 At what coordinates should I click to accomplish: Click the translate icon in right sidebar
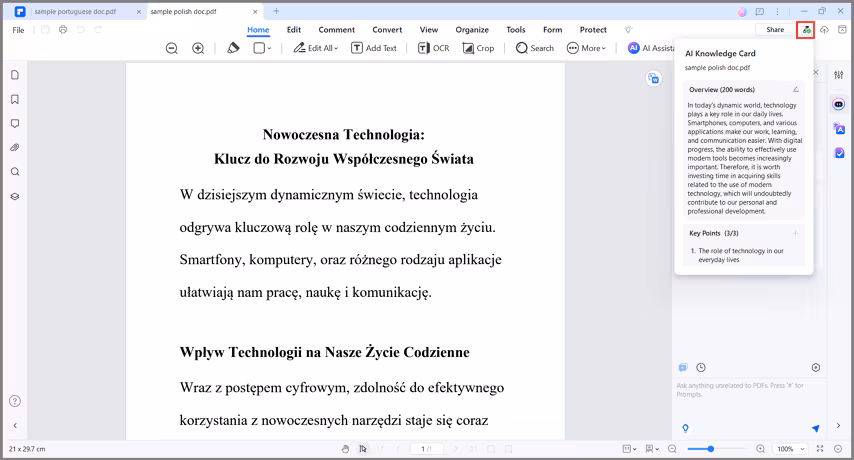[839, 128]
